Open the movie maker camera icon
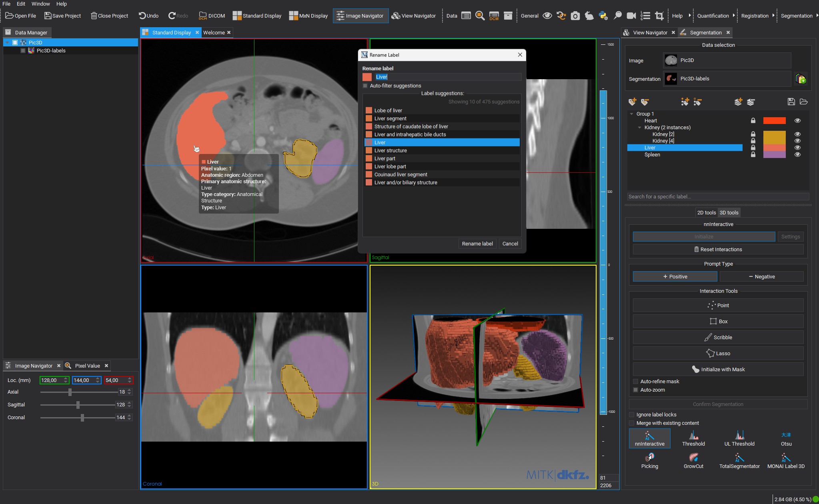819x504 pixels. click(631, 16)
